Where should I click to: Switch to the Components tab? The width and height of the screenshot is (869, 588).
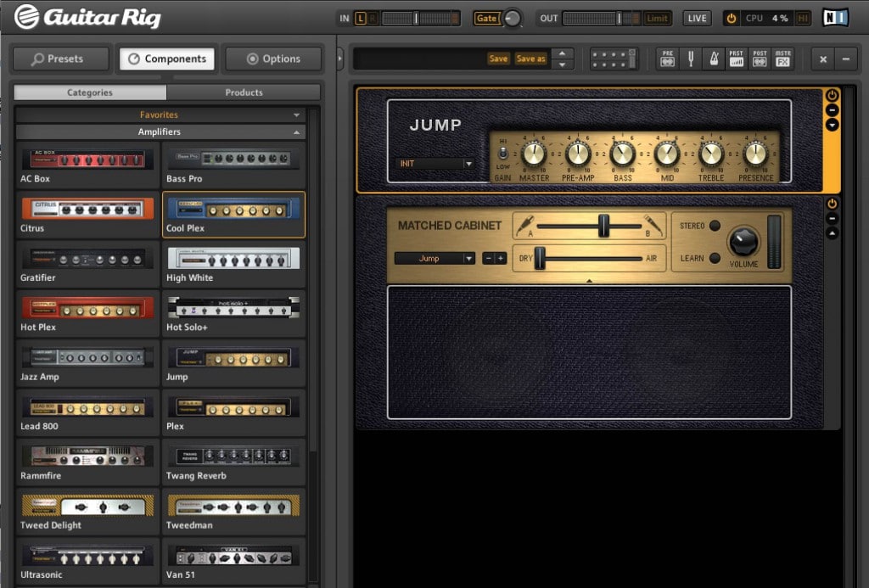point(167,59)
